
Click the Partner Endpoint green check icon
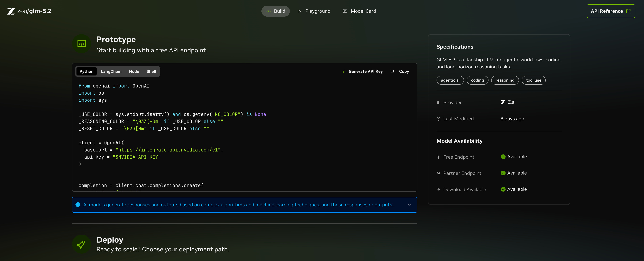503,173
